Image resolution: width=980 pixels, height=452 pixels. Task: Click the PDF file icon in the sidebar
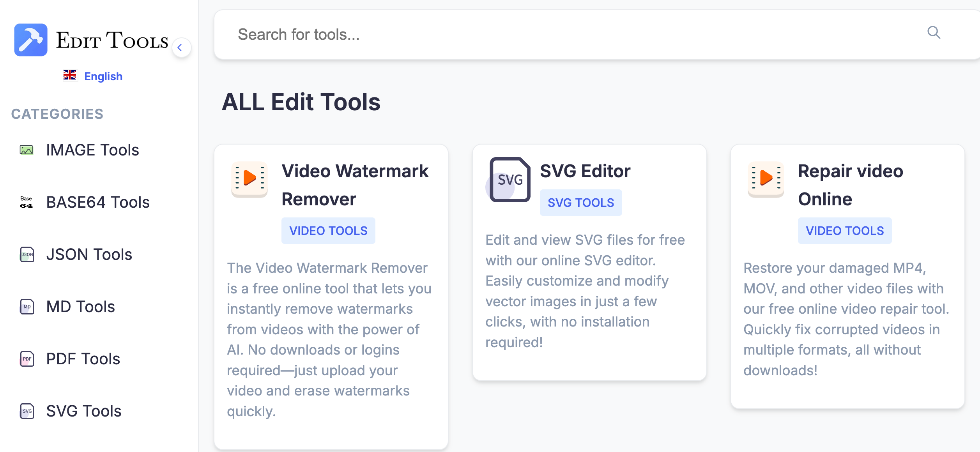coord(27,359)
